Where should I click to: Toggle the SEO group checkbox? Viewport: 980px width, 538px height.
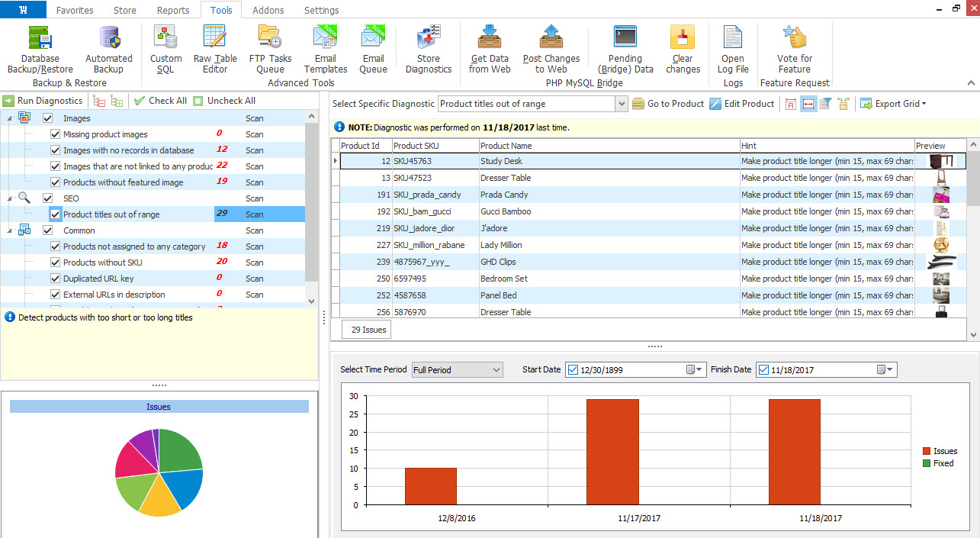[47, 198]
